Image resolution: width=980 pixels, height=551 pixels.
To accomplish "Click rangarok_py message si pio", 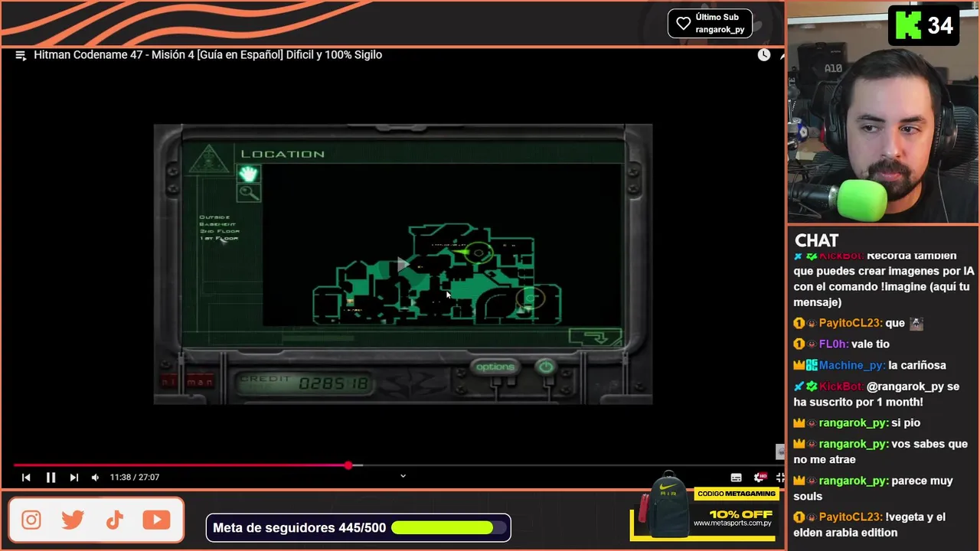I will pyautogui.click(x=857, y=423).
